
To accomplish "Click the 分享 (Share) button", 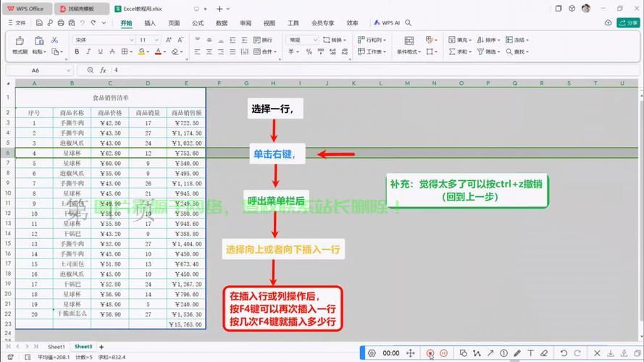I will pyautogui.click(x=627, y=23).
